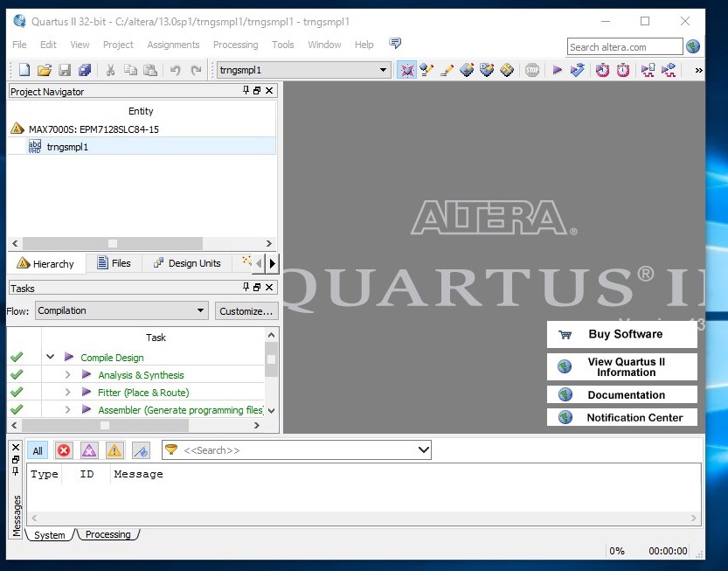Open the Project menu
The image size is (728, 571).
click(118, 45)
